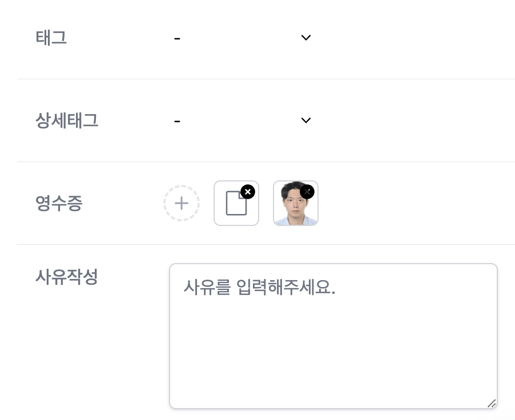Image resolution: width=515 pixels, height=420 pixels.
Task: Grab the text area resize handle
Action: (491, 403)
